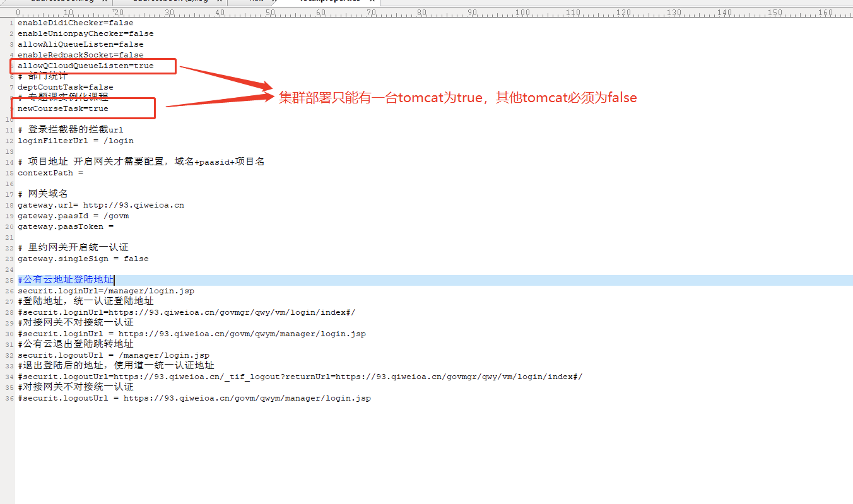
Task: Click '#对接网关不对接统一认证' on line 29
Action: click(76, 323)
